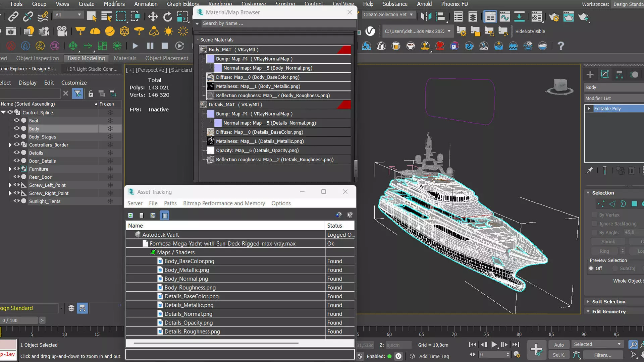
Task: Expand Screw_Left_Point hierarchy
Action: (x=10, y=185)
